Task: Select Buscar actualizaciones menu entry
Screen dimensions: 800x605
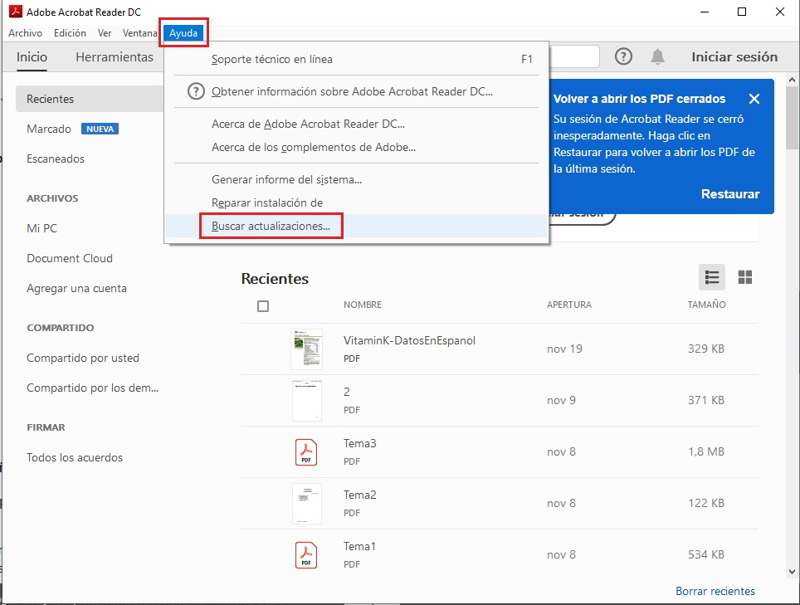Action: click(271, 227)
